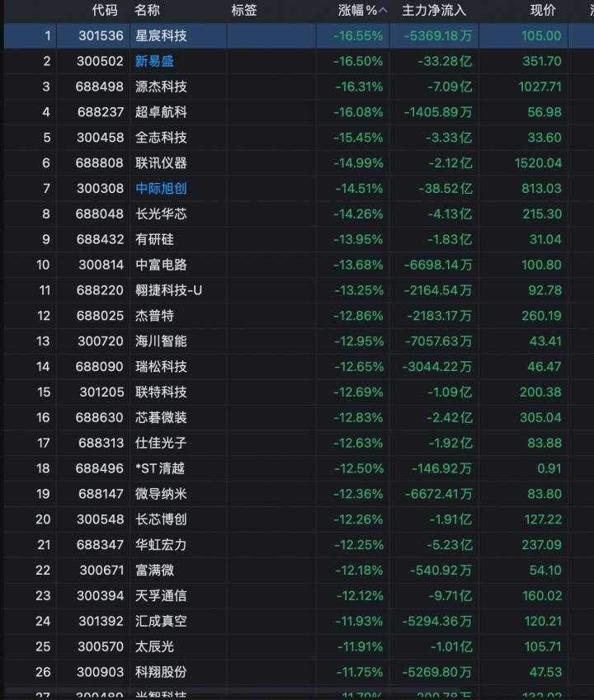Click 科翔股份 stock name
This screenshot has height=700, width=594.
pos(161,672)
